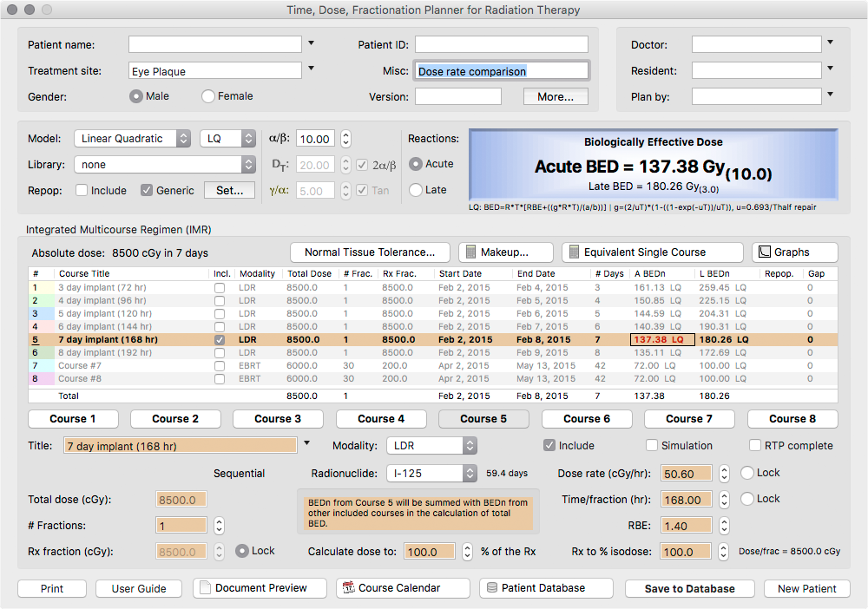Click the Patient name input field
The height and width of the screenshot is (609, 868).
[x=214, y=44]
